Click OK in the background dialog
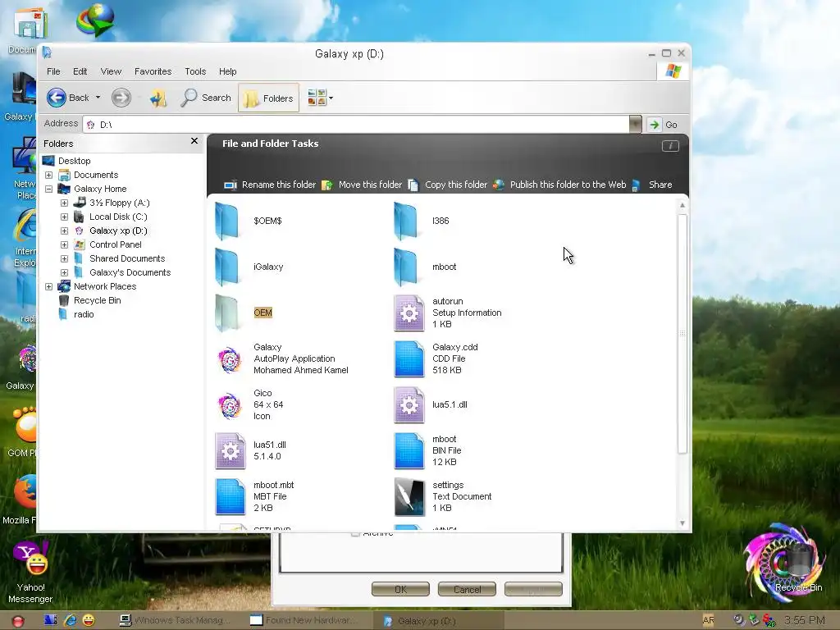The height and width of the screenshot is (630, 840). [x=400, y=589]
